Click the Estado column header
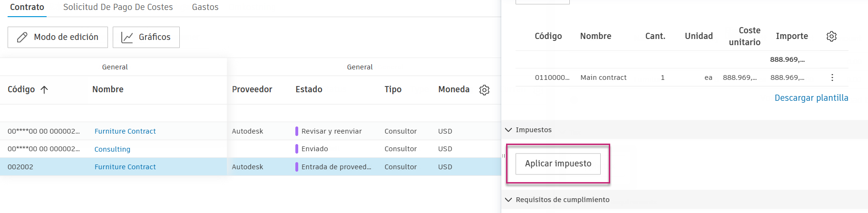This screenshot has width=868, height=213. tap(309, 89)
